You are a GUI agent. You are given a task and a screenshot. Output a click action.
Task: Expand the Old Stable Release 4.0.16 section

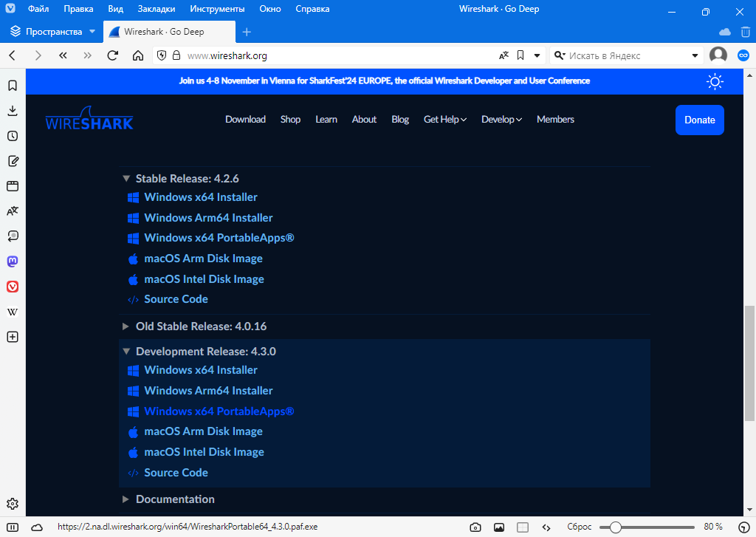click(x=201, y=326)
